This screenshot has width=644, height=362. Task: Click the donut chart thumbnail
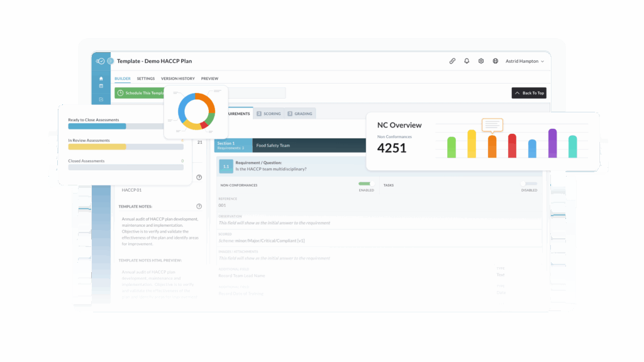196,113
